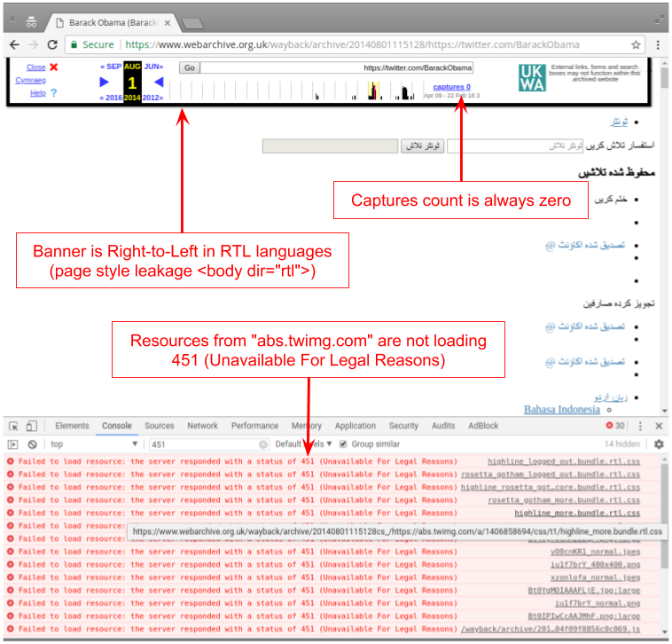Click the Close link in the banner
This screenshot has width=672, height=644.
click(x=36, y=67)
